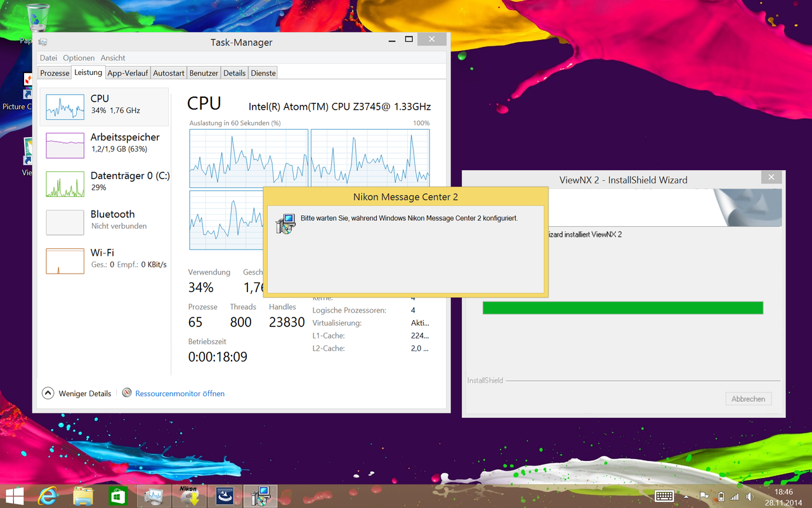Image resolution: width=812 pixels, height=508 pixels.
Task: Select Wi-Fi performance item
Action: pos(105,260)
